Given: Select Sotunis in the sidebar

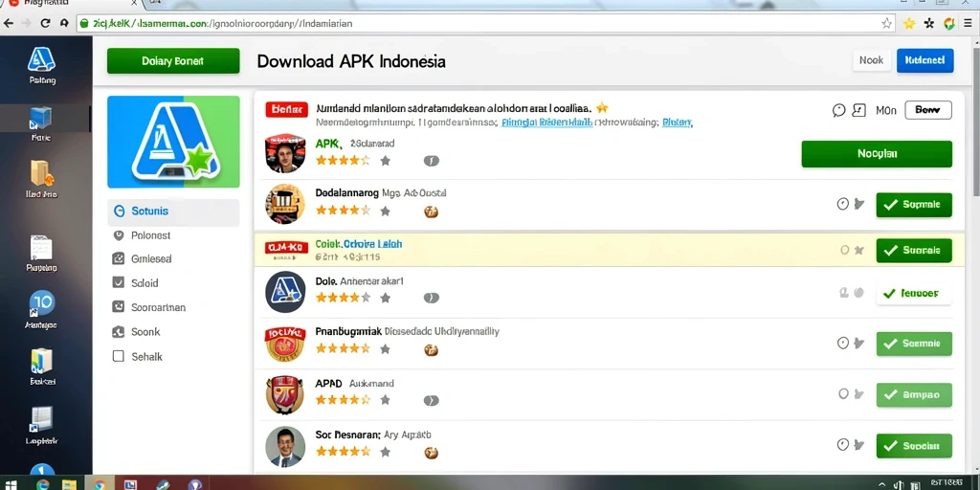Looking at the screenshot, I should (173, 212).
